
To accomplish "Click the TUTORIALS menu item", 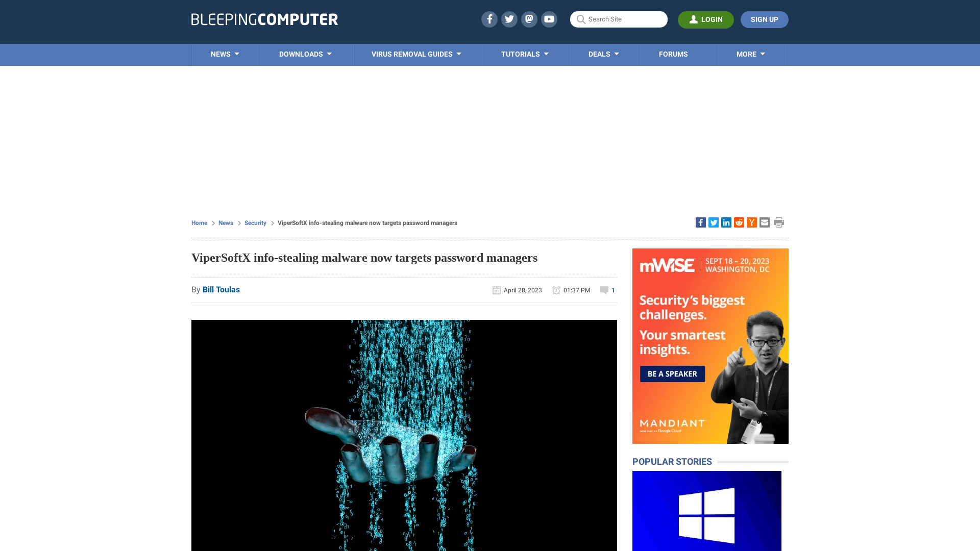I will point(524,54).
